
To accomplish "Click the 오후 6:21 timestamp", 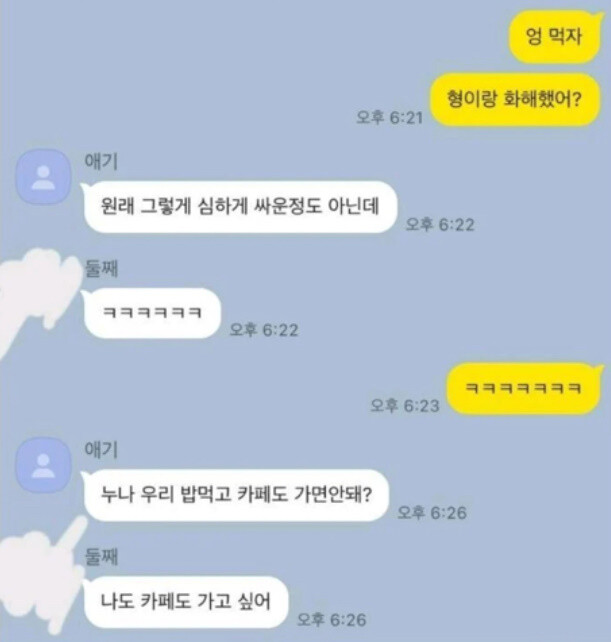I will point(389,118).
